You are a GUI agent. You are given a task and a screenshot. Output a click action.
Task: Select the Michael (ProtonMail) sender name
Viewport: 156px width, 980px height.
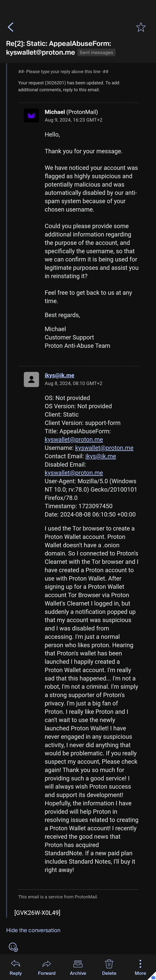pos(71,112)
